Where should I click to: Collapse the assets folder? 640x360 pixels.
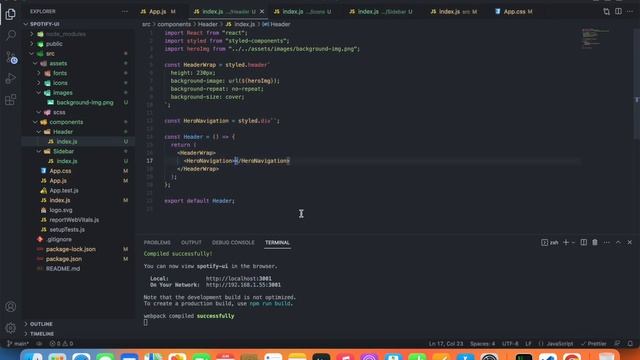(x=35, y=63)
